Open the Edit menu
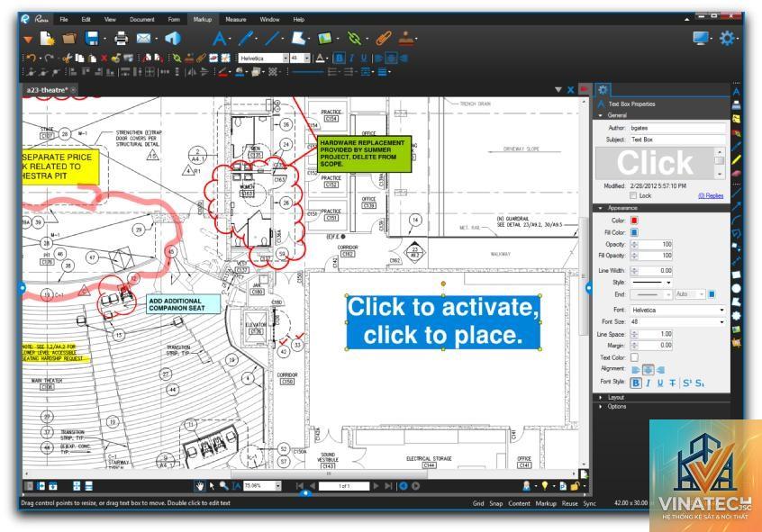This screenshot has height=532, width=762. [x=86, y=20]
